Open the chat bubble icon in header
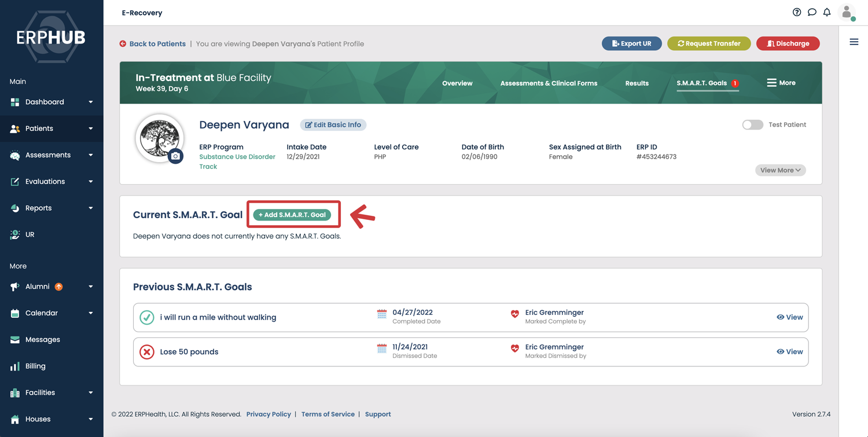Image resolution: width=868 pixels, height=437 pixels. coord(812,12)
